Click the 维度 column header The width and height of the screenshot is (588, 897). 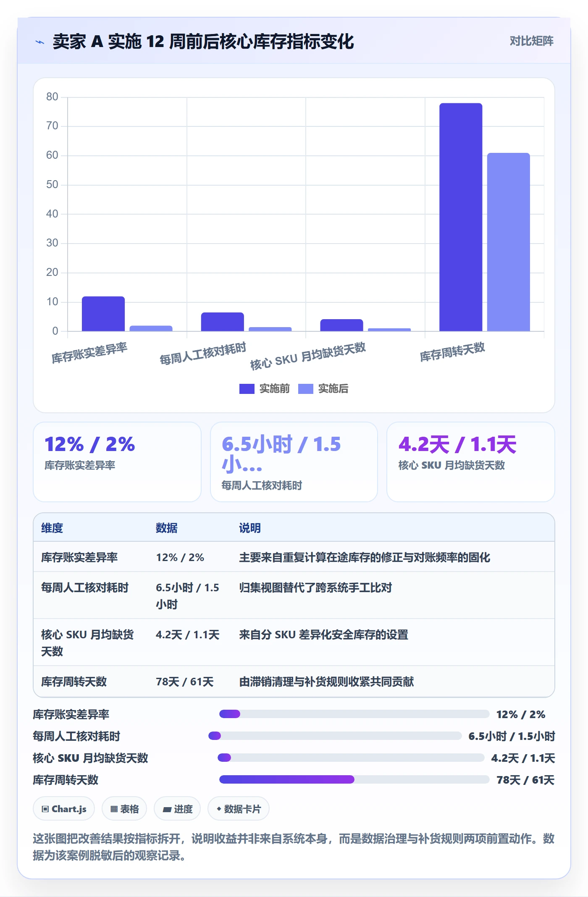pos(52,528)
